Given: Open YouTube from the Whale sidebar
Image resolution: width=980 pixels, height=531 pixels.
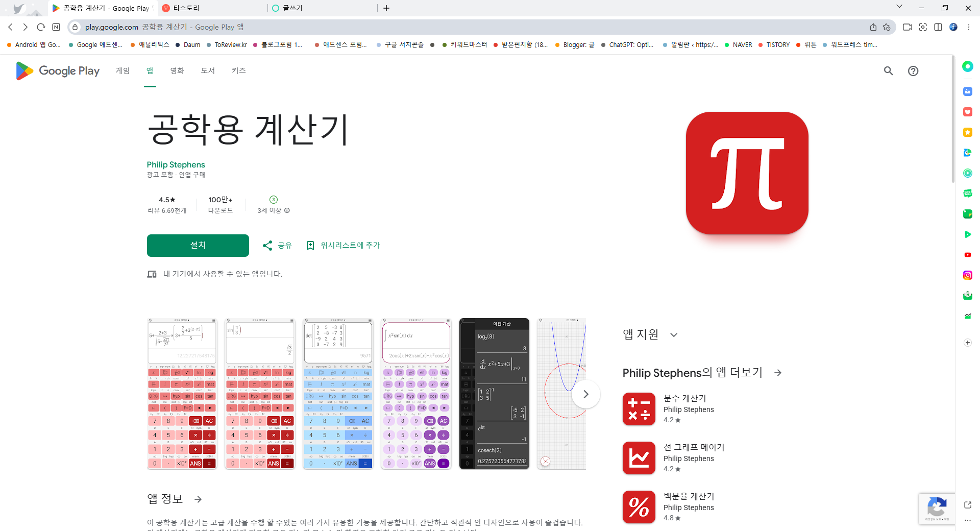Looking at the screenshot, I should pyautogui.click(x=967, y=254).
